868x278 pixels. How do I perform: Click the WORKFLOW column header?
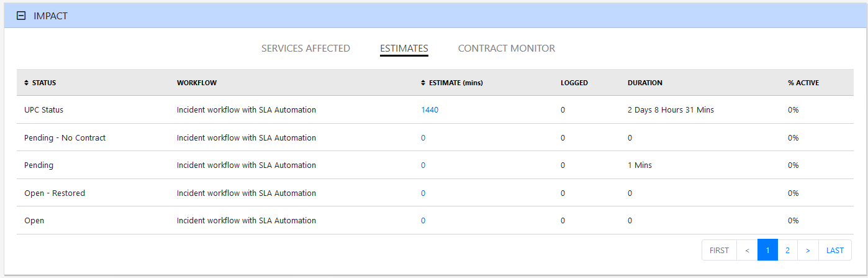pos(197,83)
